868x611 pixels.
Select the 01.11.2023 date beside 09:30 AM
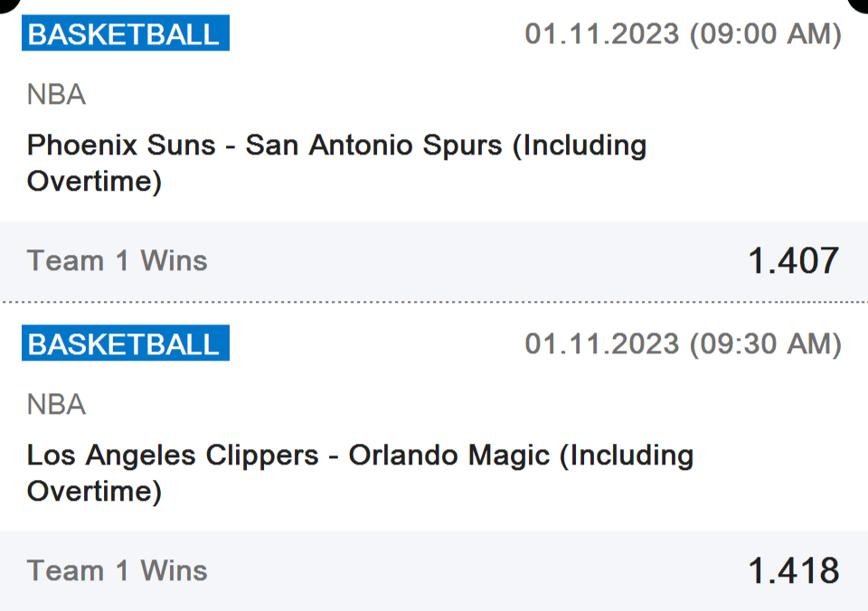pyautogui.click(x=602, y=344)
